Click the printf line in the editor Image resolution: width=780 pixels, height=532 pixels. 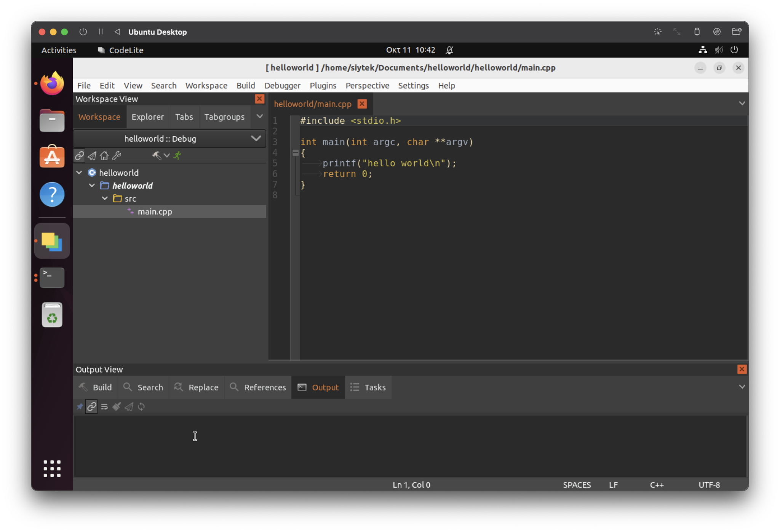tap(389, 163)
